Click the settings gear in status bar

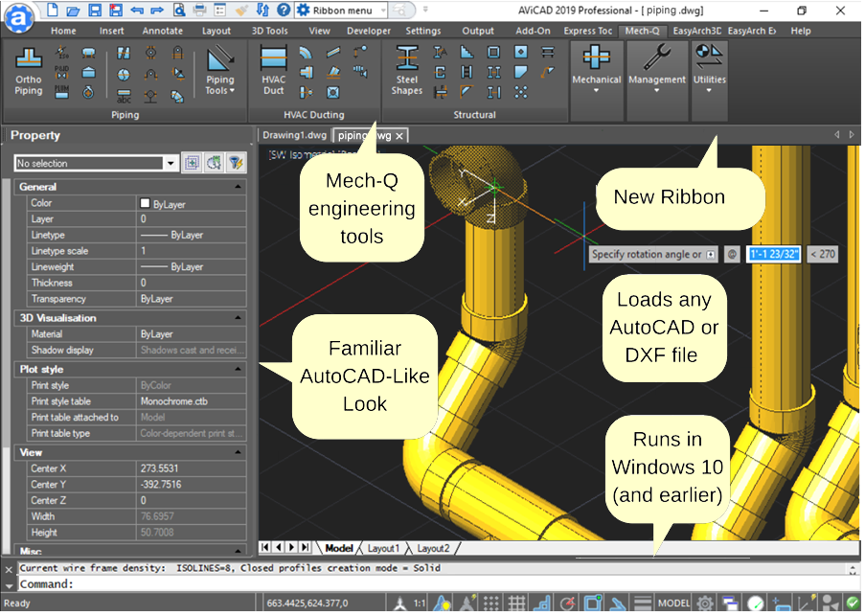pyautogui.click(x=706, y=604)
